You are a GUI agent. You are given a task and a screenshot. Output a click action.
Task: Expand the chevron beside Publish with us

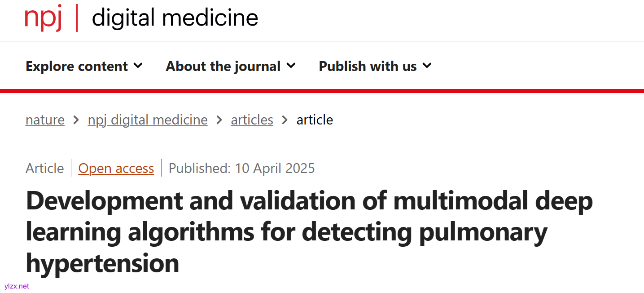tap(427, 66)
